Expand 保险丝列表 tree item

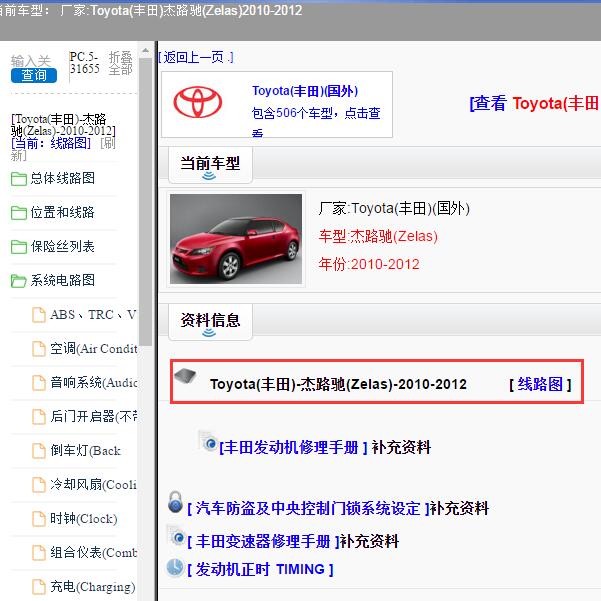(x=63, y=246)
